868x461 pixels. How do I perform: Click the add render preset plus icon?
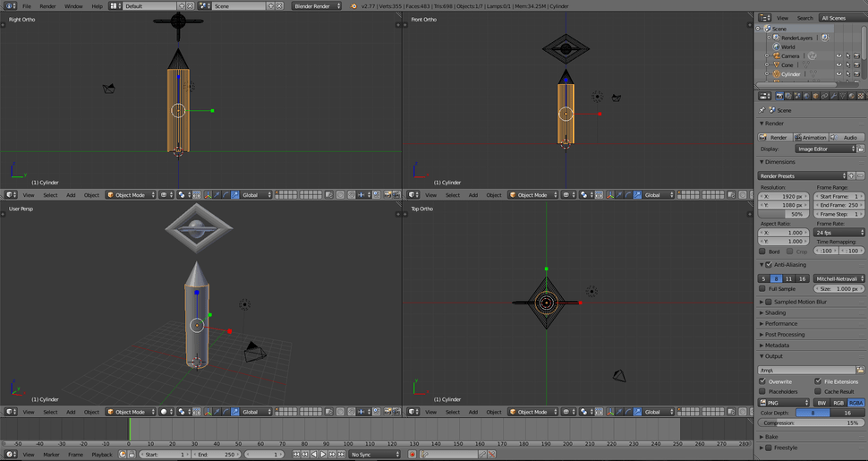[x=851, y=175]
